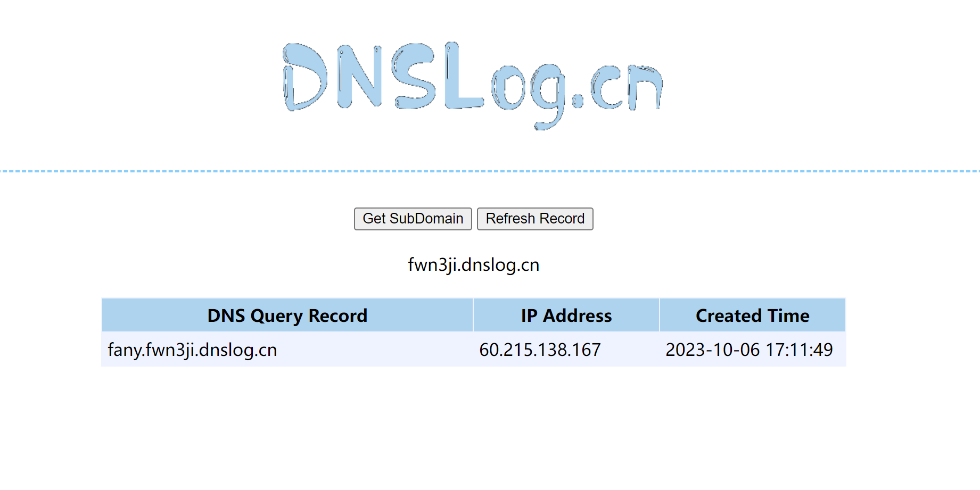980x490 pixels.
Task: Click the DNS Query Record column header
Action: pos(287,315)
